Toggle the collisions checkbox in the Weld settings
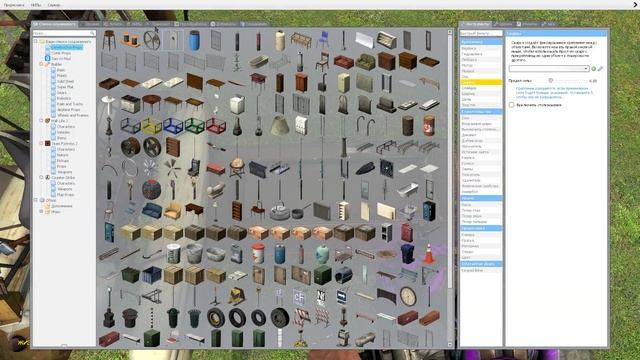 511,105
